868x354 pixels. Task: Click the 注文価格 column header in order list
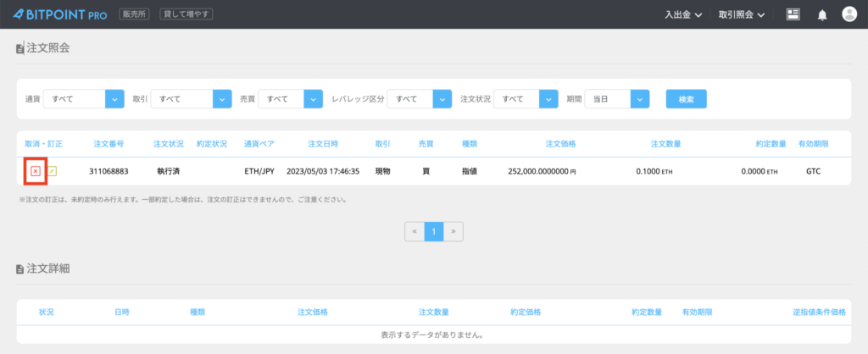(561, 144)
